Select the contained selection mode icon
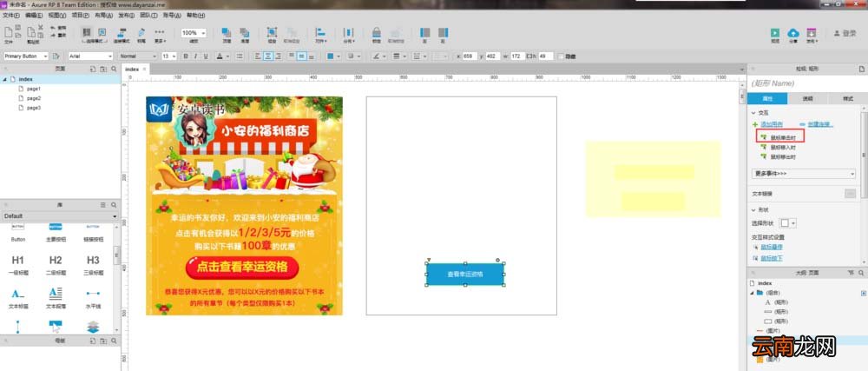 coord(102,32)
